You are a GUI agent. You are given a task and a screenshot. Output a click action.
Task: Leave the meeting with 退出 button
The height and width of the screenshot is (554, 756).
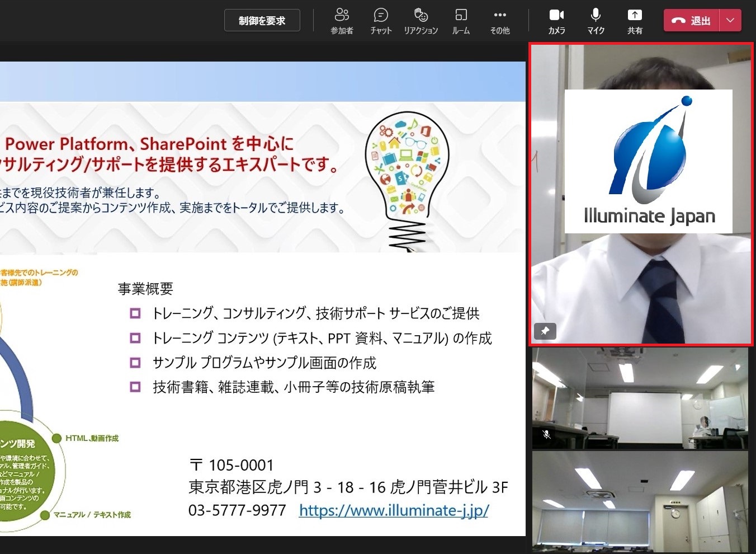pos(691,21)
